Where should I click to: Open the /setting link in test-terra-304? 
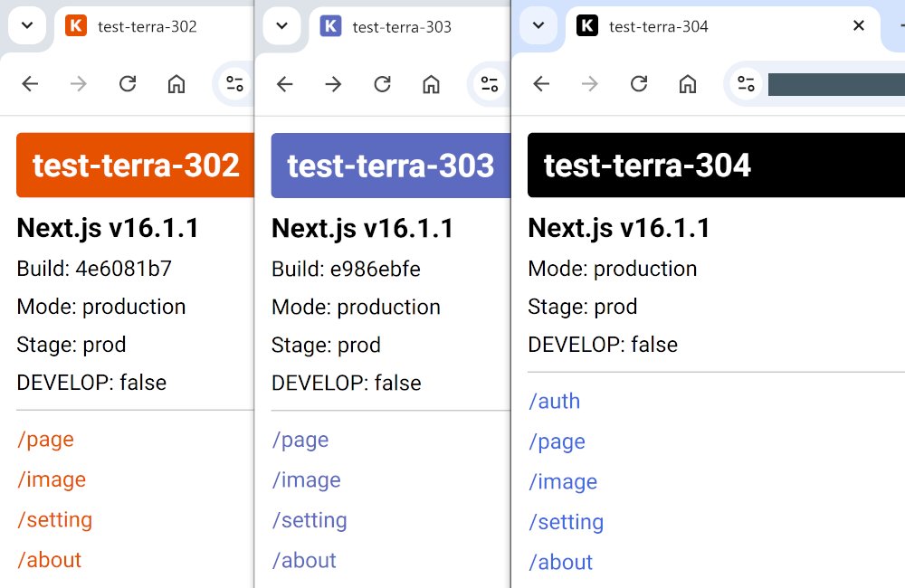(x=567, y=522)
